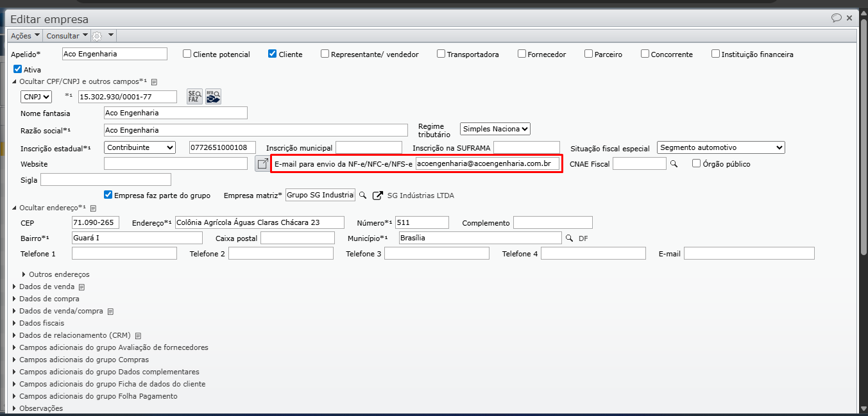Check the Órgão público checkbox
This screenshot has width=868, height=416.
click(697, 163)
